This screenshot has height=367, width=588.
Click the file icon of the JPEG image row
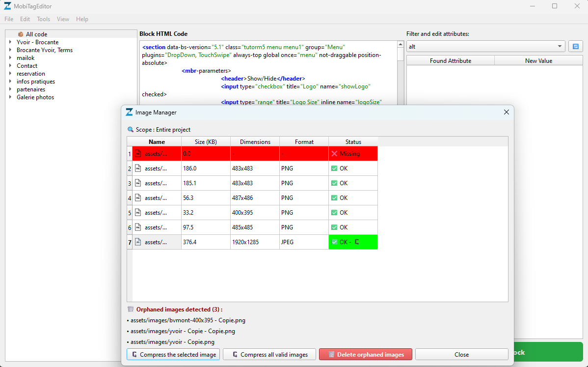[x=138, y=242]
